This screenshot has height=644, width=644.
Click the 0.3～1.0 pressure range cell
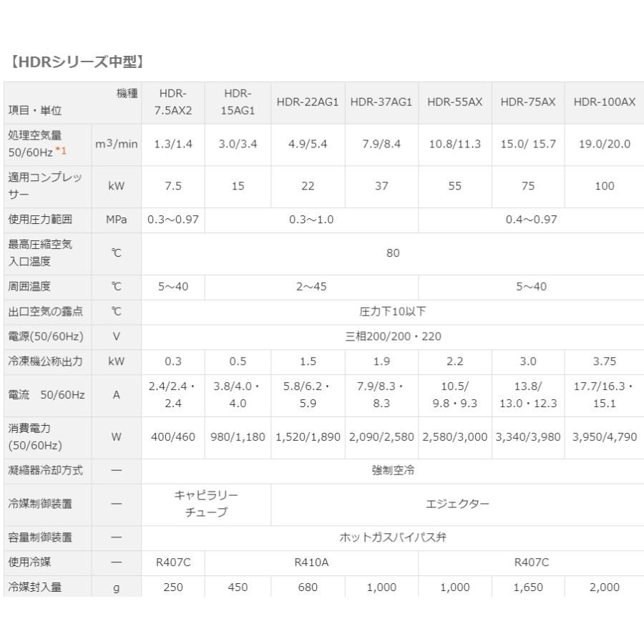(x=311, y=220)
